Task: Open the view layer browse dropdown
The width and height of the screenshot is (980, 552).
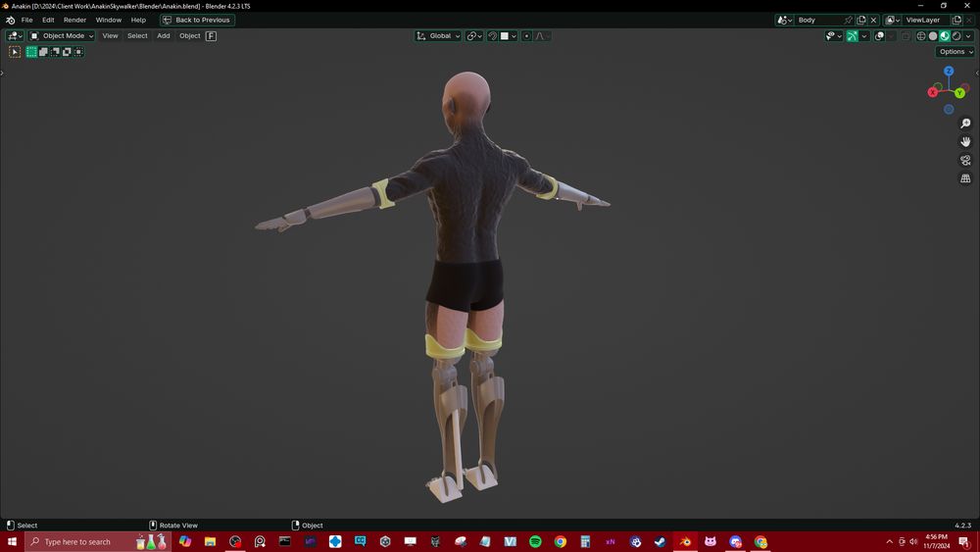Action: click(x=893, y=20)
